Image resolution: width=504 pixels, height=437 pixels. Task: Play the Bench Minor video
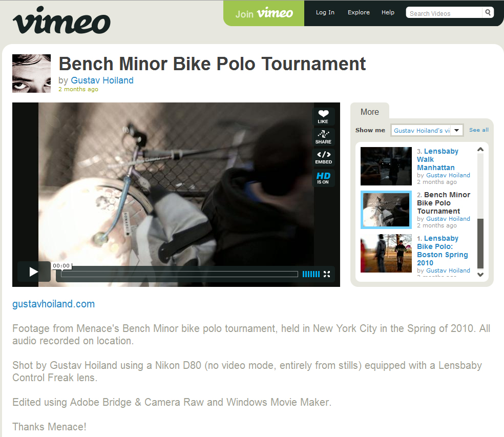[x=34, y=272]
